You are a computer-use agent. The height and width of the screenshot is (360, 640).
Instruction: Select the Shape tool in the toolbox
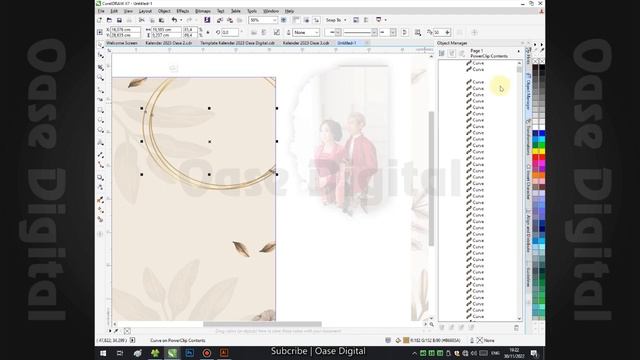100,56
